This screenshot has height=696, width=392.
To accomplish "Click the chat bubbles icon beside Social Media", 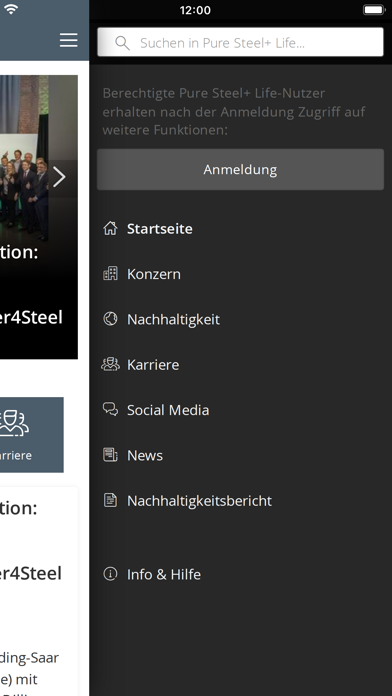I will [110, 409].
